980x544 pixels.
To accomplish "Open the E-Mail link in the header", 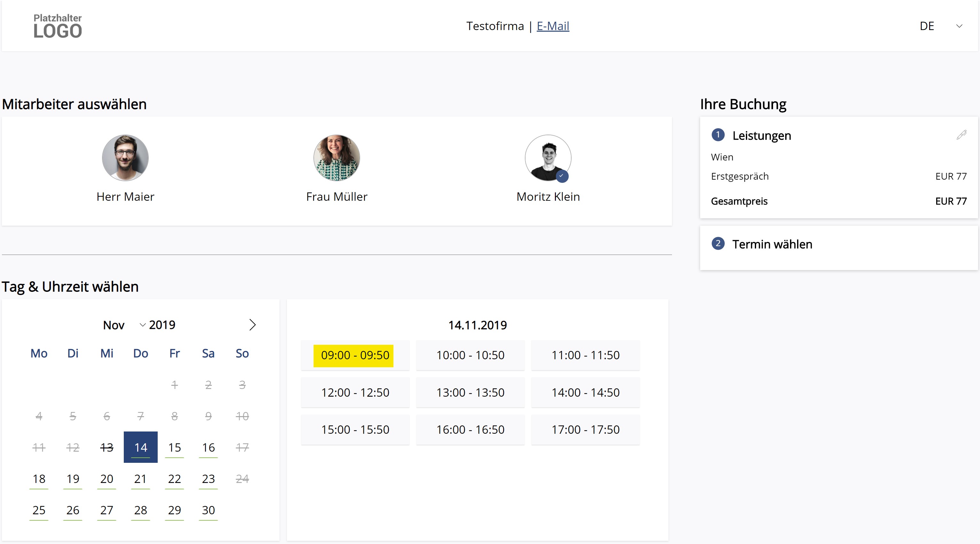I will 553,26.
